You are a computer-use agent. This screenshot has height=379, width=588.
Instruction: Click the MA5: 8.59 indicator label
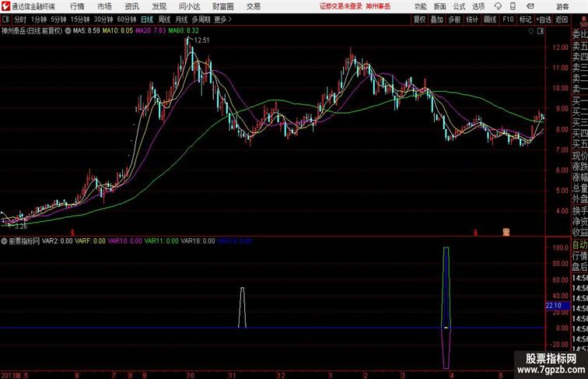pyautogui.click(x=86, y=31)
